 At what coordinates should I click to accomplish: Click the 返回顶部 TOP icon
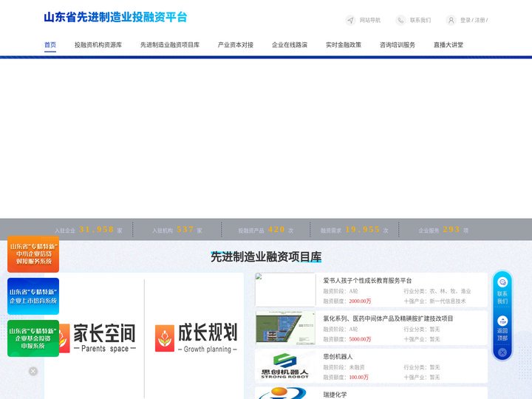point(502,321)
